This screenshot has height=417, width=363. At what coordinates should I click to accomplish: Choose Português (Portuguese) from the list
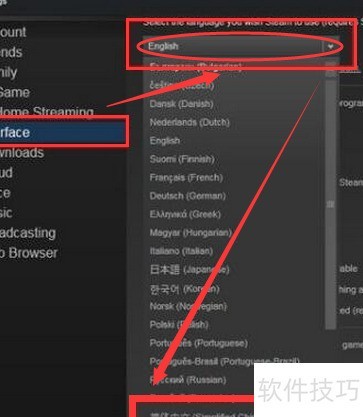198,343
